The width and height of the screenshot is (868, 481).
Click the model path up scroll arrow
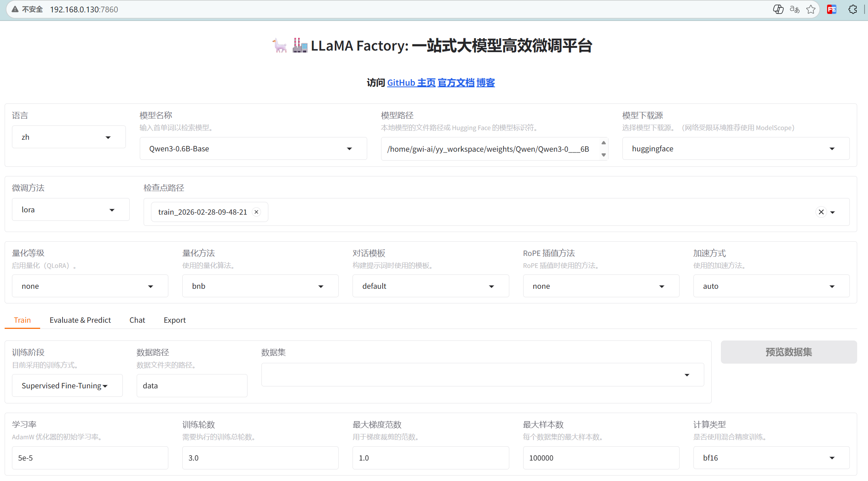(x=604, y=143)
